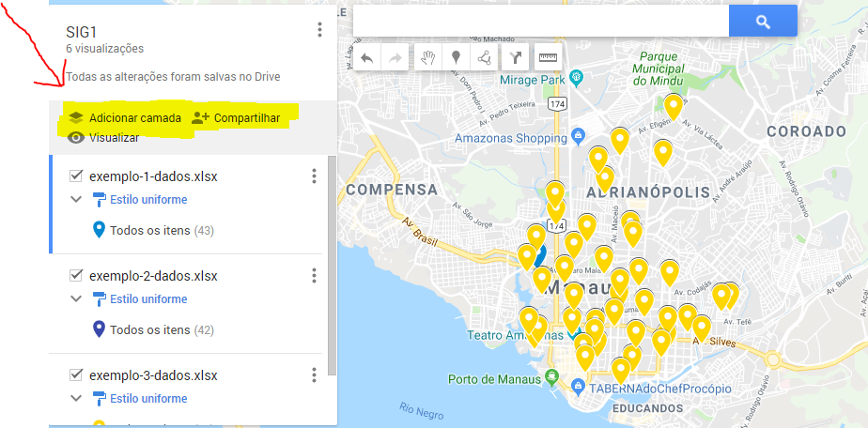This screenshot has width=868, height=428.
Task: Click Adicionar camada
Action: [125, 117]
